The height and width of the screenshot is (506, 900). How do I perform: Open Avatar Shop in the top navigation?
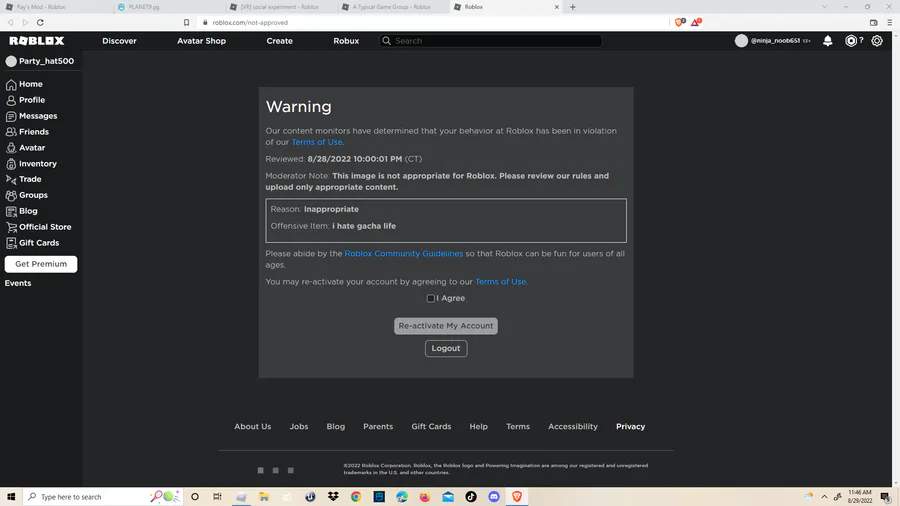click(x=201, y=41)
